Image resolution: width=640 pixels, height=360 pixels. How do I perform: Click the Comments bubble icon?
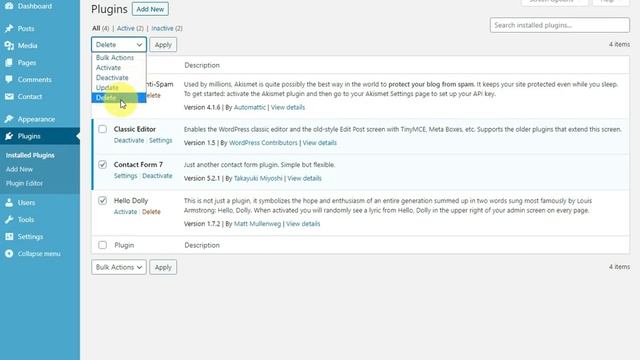pos(9,80)
